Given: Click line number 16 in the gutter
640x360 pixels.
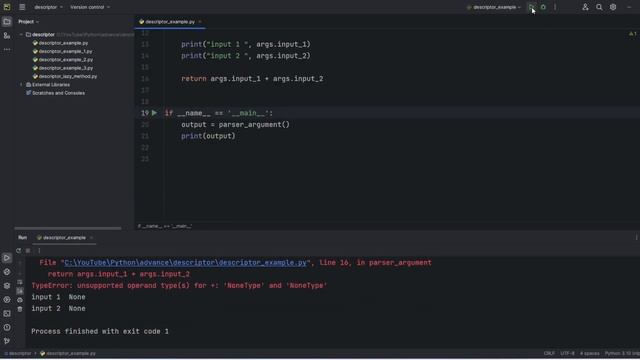Looking at the screenshot, I should pyautogui.click(x=145, y=78).
